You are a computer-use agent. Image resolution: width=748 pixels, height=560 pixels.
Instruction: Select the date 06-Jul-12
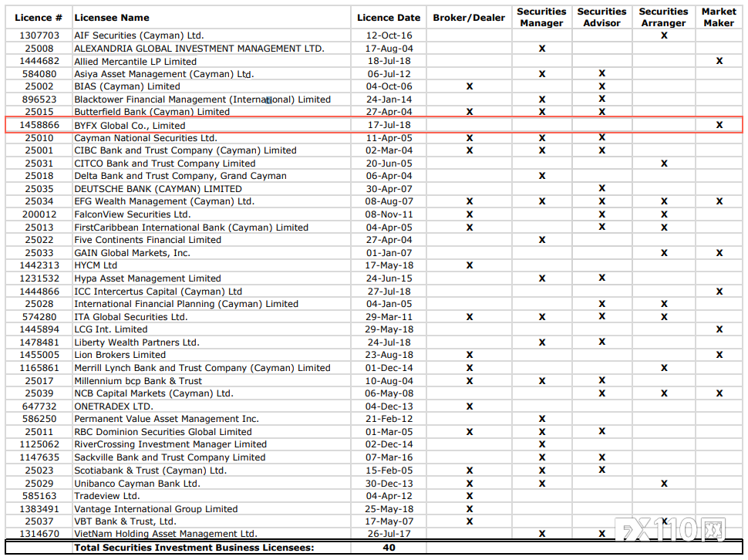click(389, 74)
